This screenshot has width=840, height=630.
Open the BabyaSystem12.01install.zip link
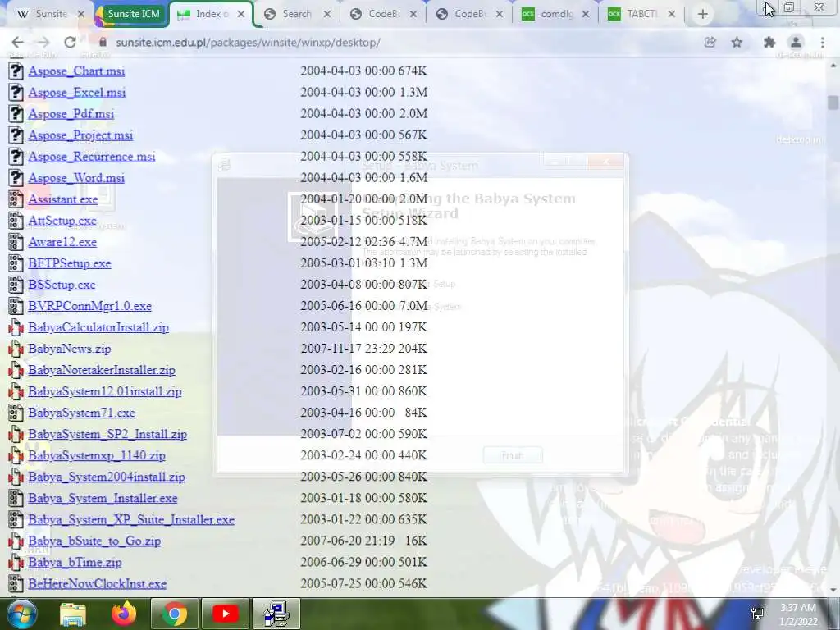pos(105,391)
